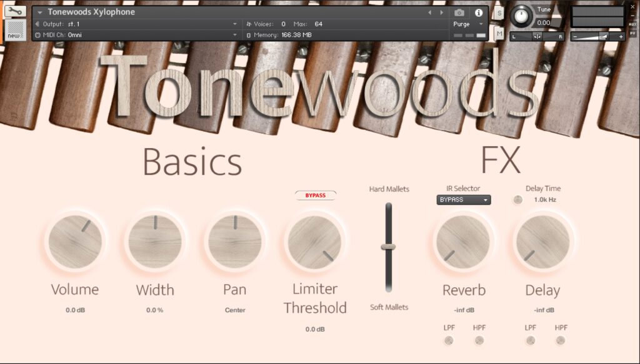Open the instrument info icon
This screenshot has height=364, width=640.
(479, 12)
